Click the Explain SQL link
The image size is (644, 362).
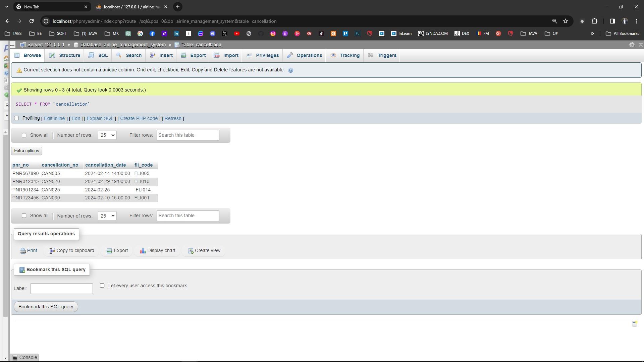(x=100, y=118)
